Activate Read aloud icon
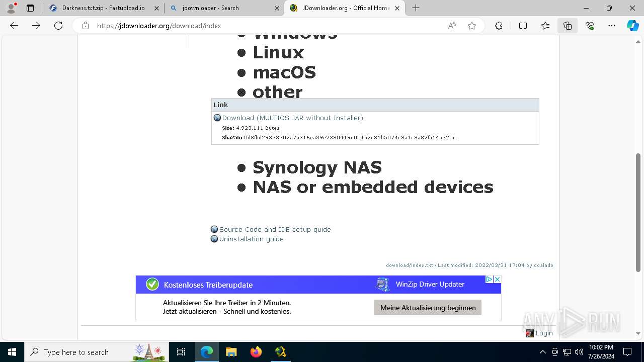The image size is (644, 362). [452, 26]
